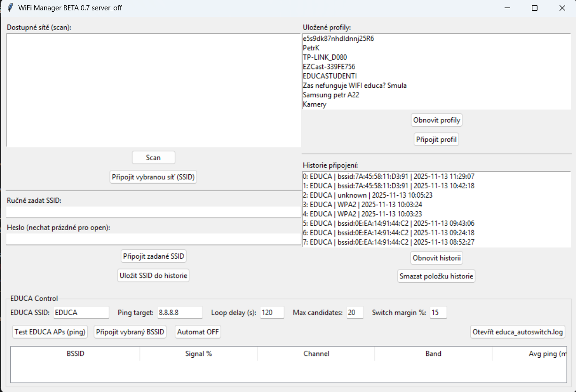This screenshot has width=576, height=392.
Task: Close the WiFi Manager window
Action: click(x=562, y=8)
